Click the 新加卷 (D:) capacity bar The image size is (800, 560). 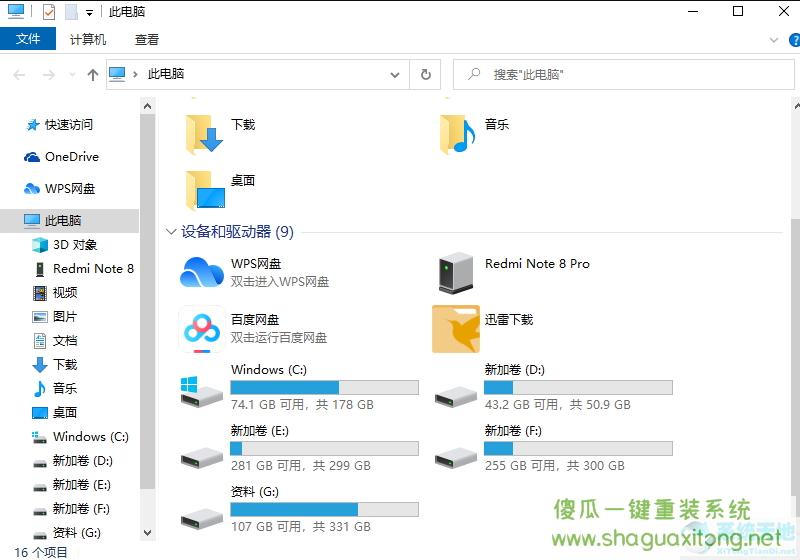coord(578,388)
